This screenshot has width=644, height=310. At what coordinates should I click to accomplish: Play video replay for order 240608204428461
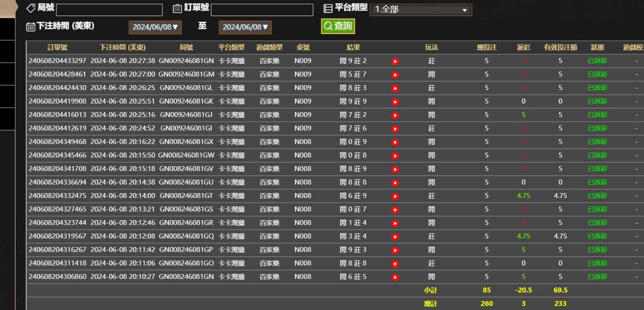tap(395, 75)
